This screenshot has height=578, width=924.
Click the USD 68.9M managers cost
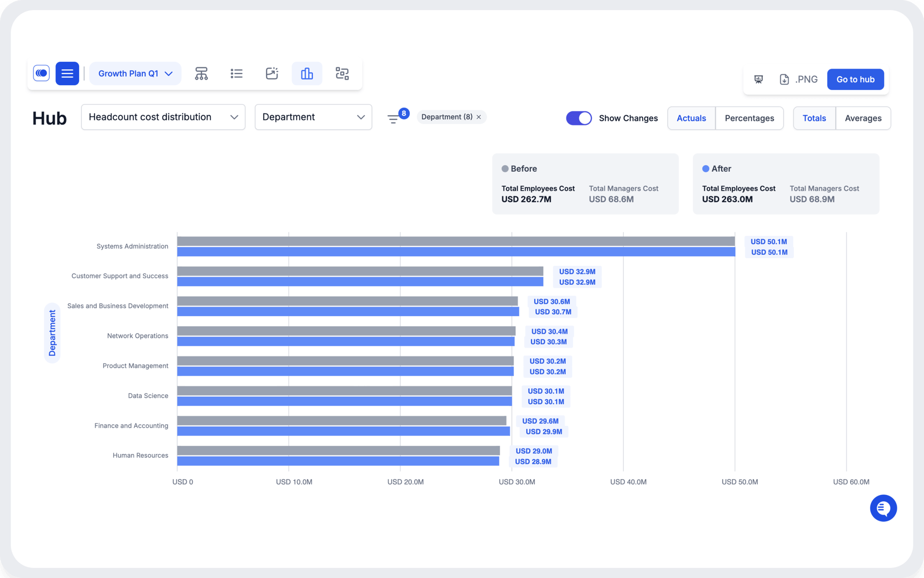tap(812, 199)
